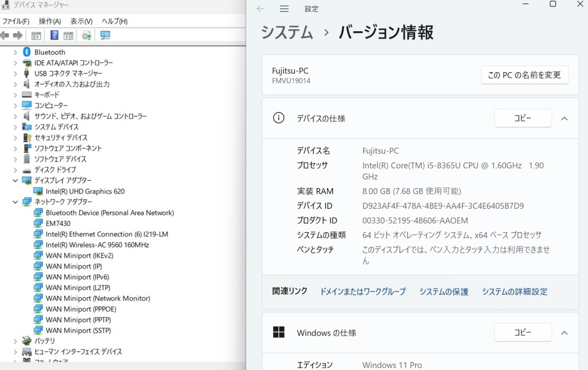Click the Back arrow in Device Manager toolbar
The image size is (588, 370).
tap(5, 36)
